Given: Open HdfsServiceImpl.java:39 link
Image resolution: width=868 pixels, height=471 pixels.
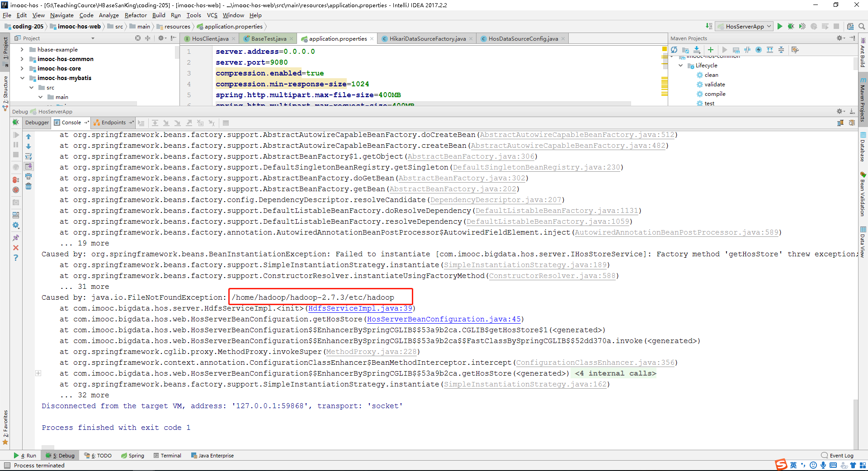Looking at the screenshot, I should 360,308.
